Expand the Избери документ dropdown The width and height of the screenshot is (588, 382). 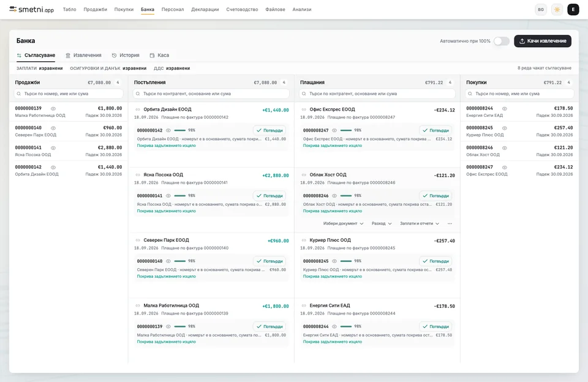pos(343,223)
